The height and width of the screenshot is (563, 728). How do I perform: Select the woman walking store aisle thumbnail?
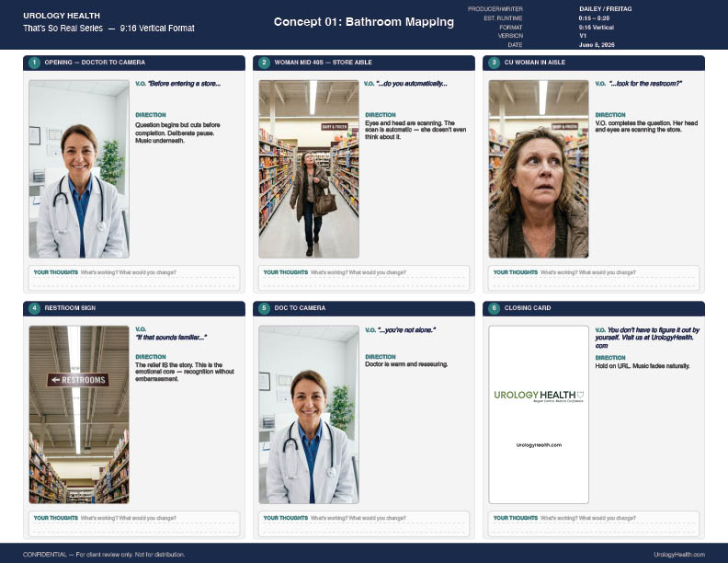309,169
